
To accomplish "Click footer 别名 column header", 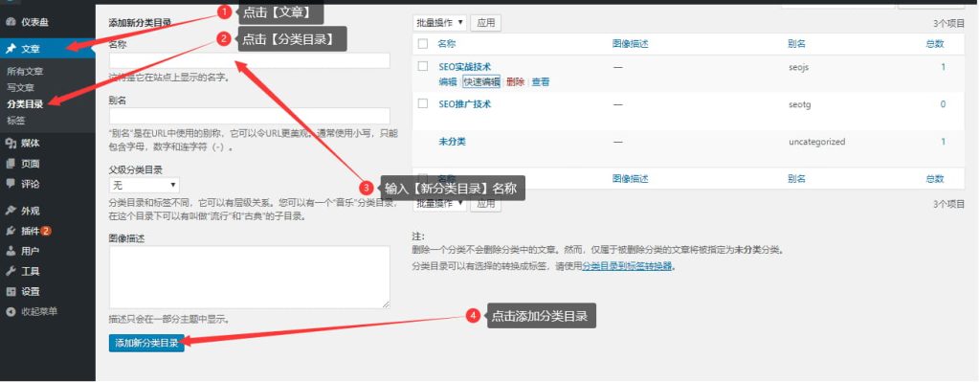I will click(x=797, y=179).
